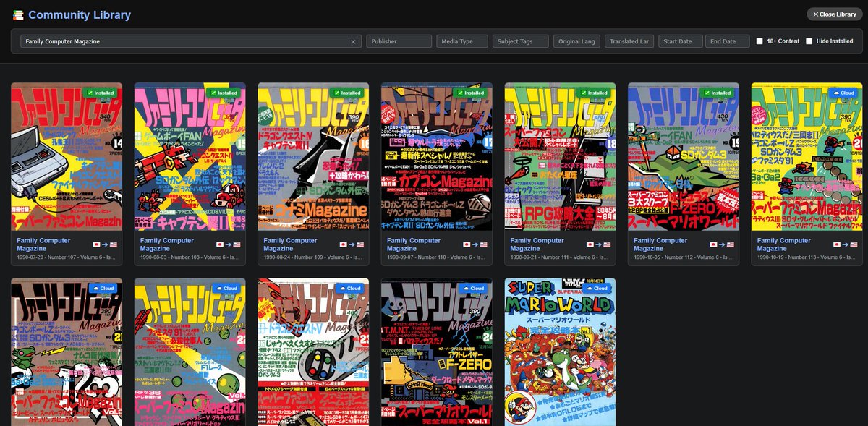Open the 1990-10-05 issue cover thumbnail

tap(684, 156)
